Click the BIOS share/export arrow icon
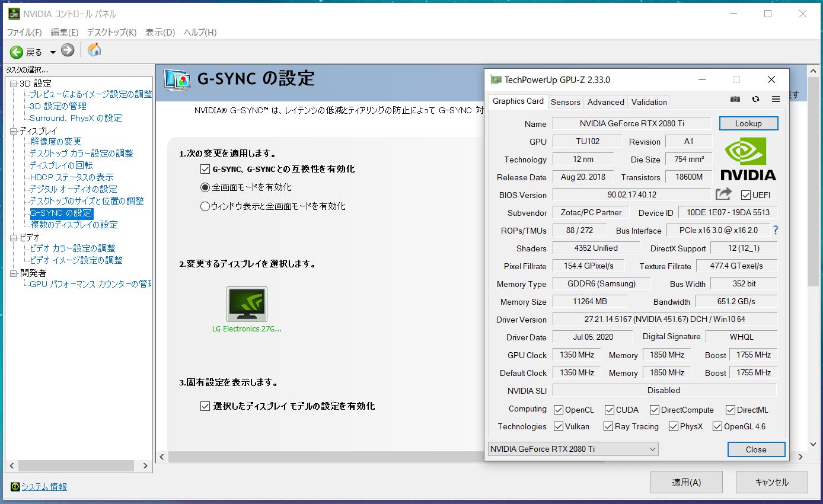The width and height of the screenshot is (823, 504). tap(723, 194)
